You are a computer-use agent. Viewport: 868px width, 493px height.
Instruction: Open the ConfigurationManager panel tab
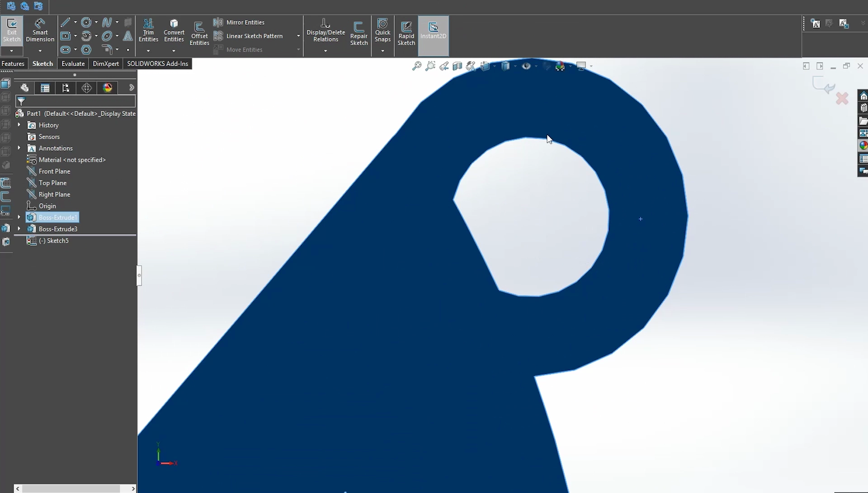[x=66, y=88]
